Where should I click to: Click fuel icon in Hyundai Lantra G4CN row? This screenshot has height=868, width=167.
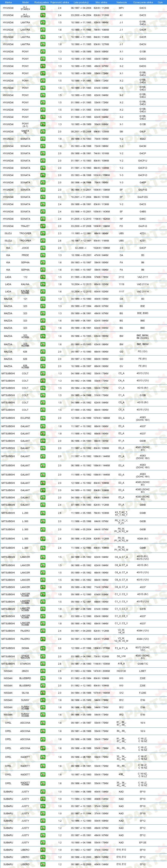pos(43,44)
